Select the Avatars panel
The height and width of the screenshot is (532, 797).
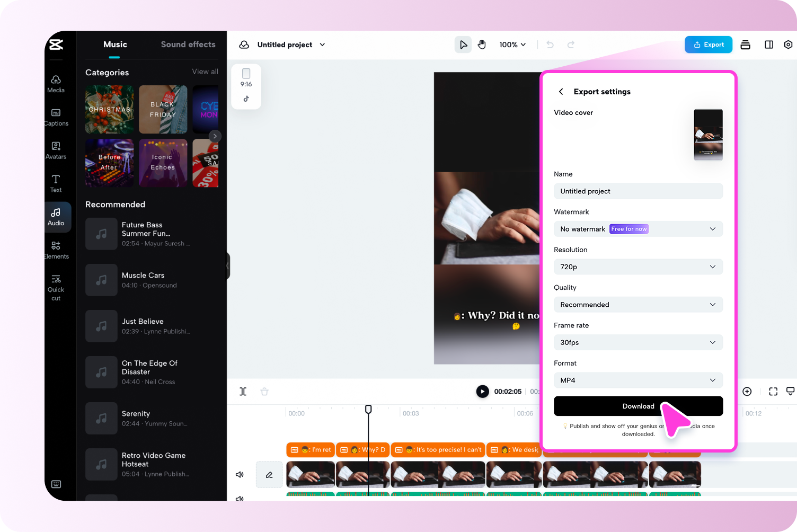point(56,150)
